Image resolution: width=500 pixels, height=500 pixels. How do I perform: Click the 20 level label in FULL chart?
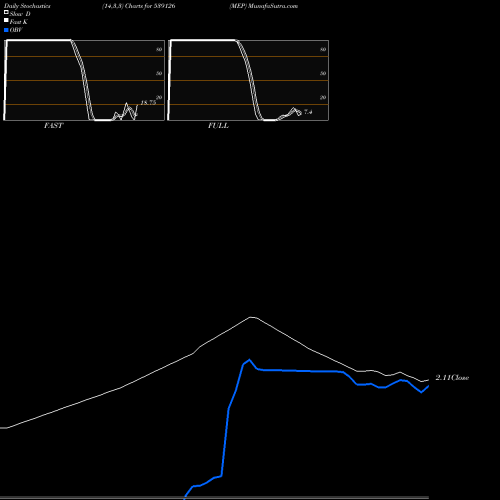tap(323, 97)
